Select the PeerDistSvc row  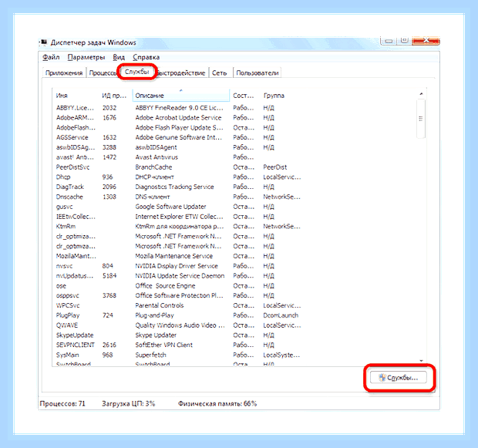180,167
